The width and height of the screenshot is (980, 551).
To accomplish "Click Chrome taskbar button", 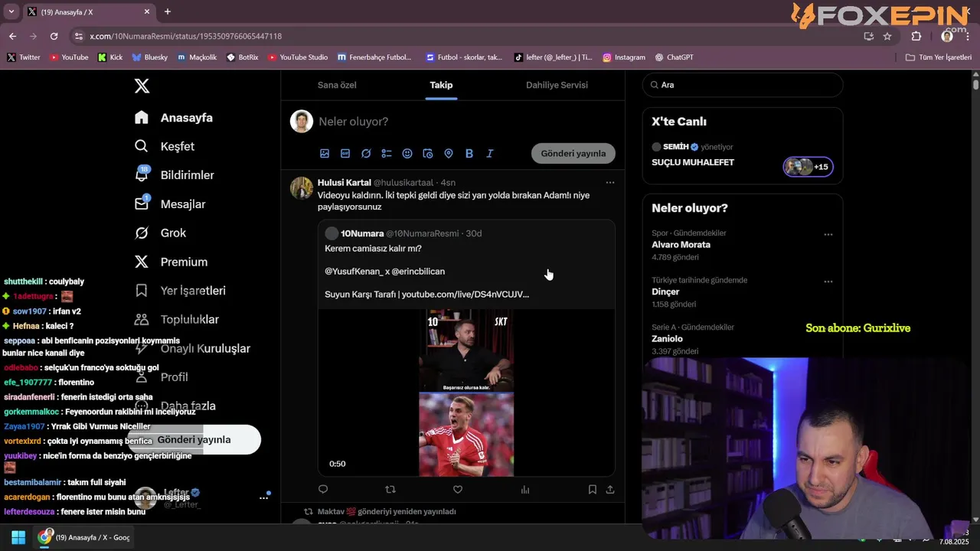I will click(84, 537).
